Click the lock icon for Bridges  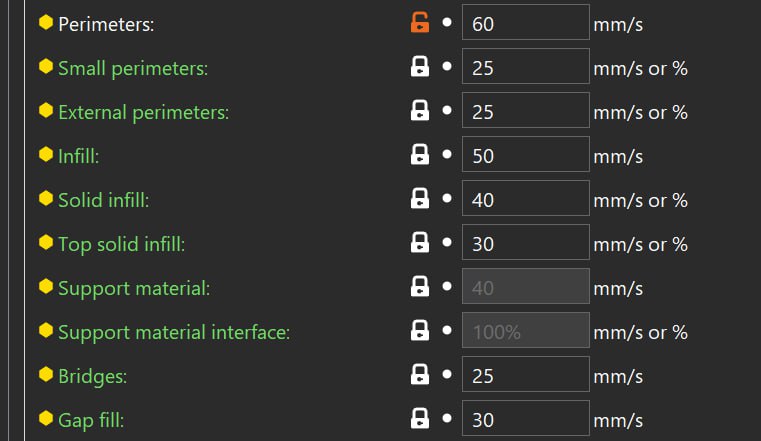coord(420,375)
